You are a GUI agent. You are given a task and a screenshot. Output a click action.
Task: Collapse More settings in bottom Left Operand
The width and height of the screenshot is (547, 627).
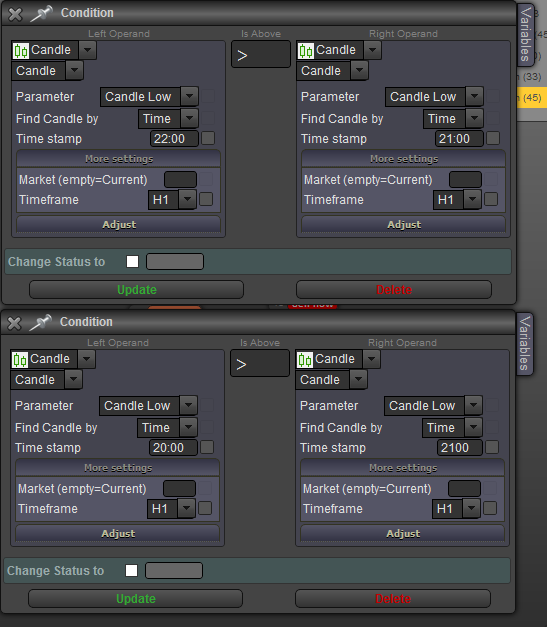118,468
